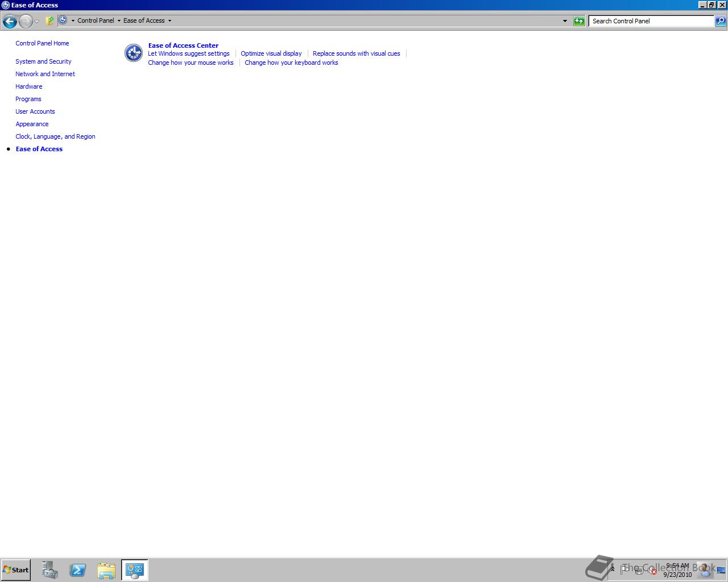Expand dropdown arrow after Ease of Access breadcrumb
Screen dimensions: 728x582
(x=169, y=21)
